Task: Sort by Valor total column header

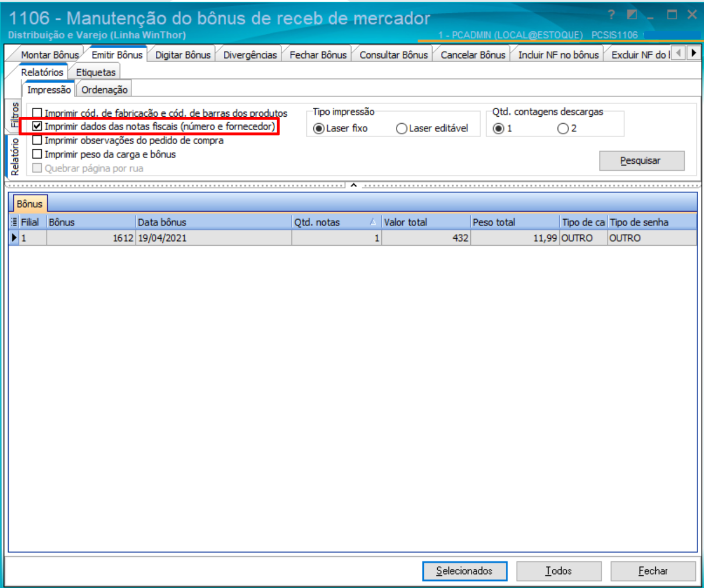Action: [426, 222]
